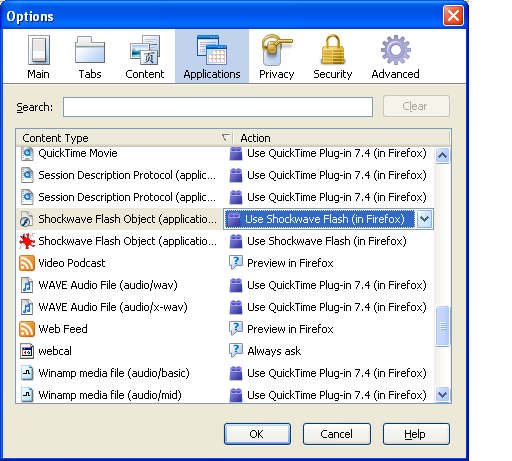The image size is (512, 461).
Task: Click the Always ask question icon
Action: pos(236,351)
